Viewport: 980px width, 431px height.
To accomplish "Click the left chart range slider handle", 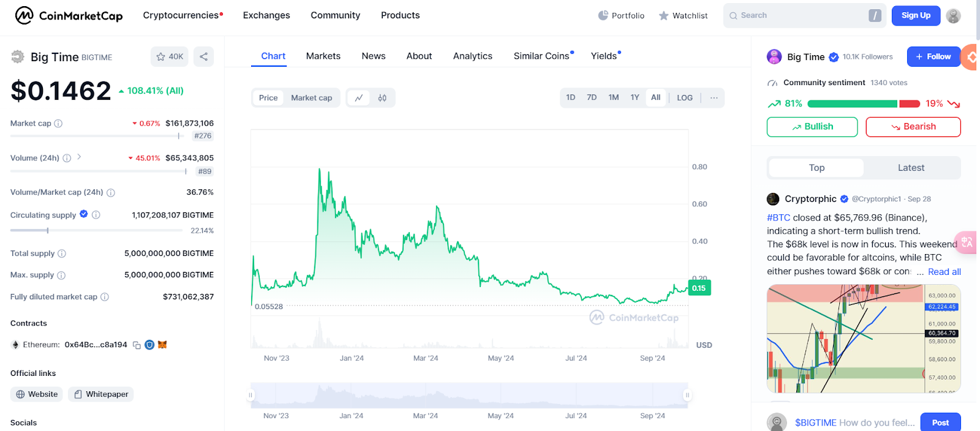I will [x=251, y=395].
